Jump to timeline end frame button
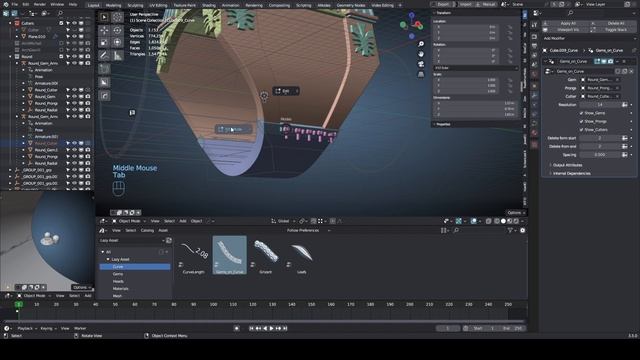Image resolution: width=640 pixels, height=360 pixels. tap(285, 328)
